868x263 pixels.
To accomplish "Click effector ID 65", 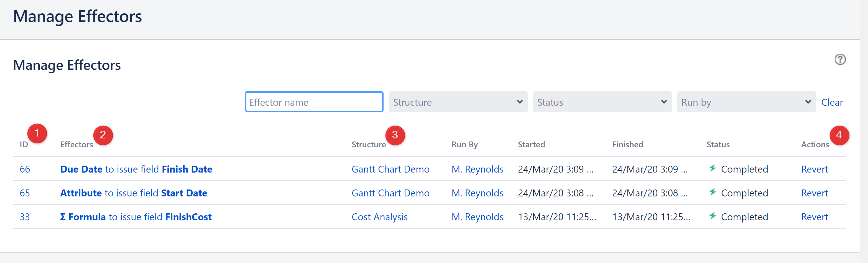I will [25, 193].
